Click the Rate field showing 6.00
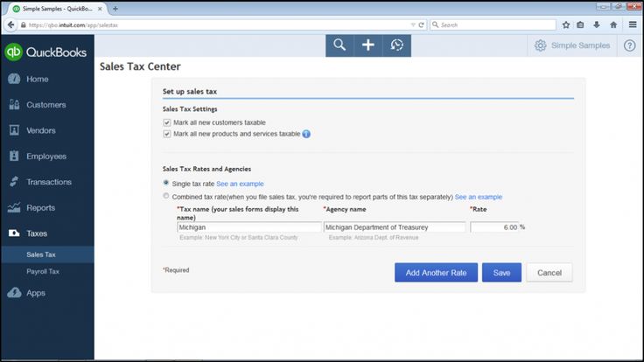 click(x=494, y=227)
